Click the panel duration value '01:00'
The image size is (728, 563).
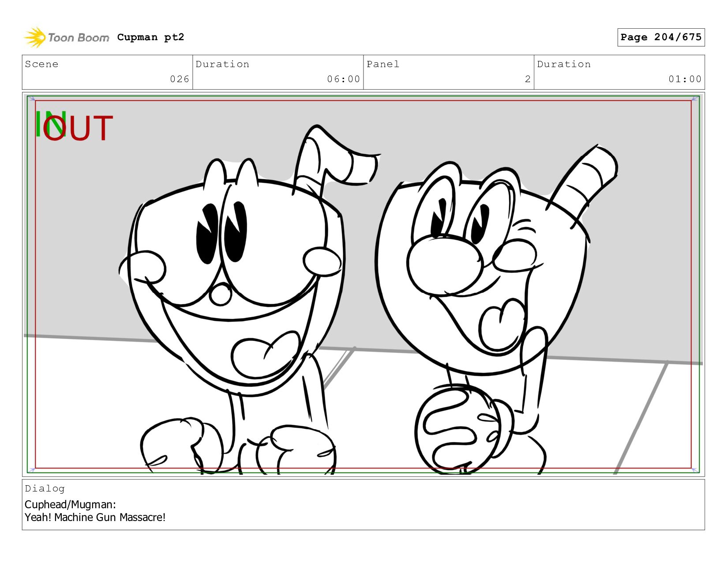(685, 79)
